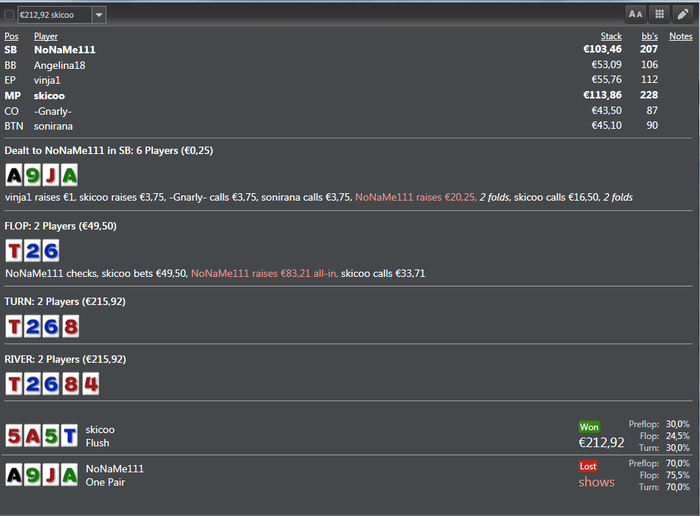Click the red 'shows' text for NoNaMe111
700x516 pixels.
pyautogui.click(x=596, y=482)
